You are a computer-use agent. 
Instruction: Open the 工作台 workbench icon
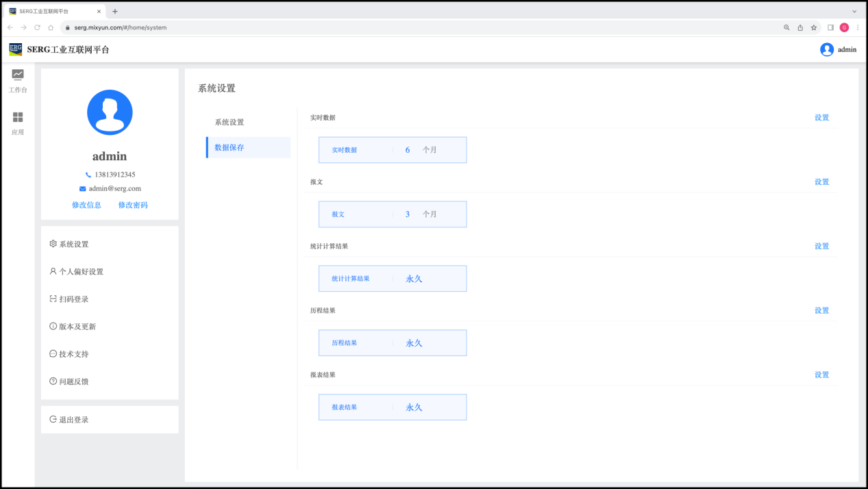coord(18,75)
